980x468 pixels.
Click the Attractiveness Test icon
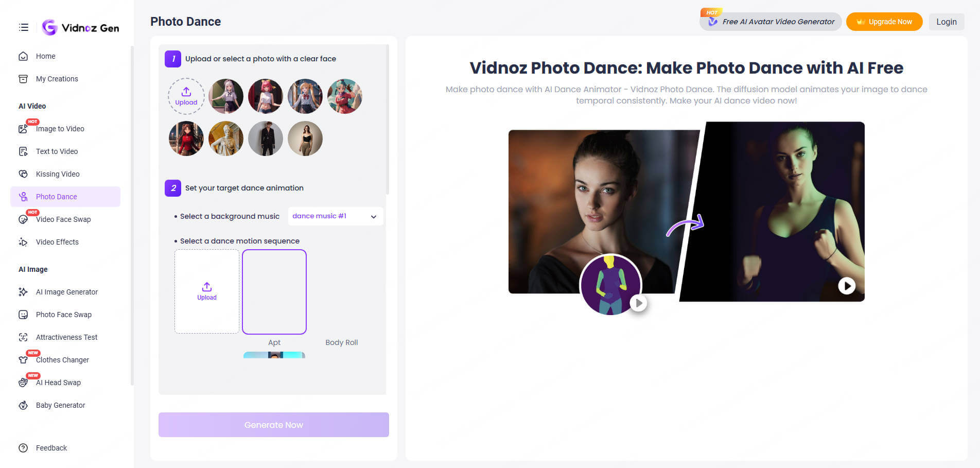tap(23, 337)
